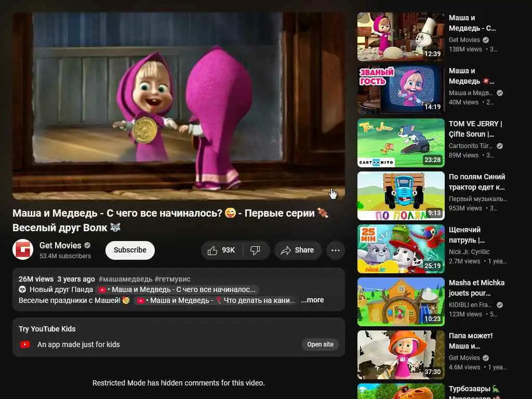Click the Папа может! Маша и title
The height and width of the screenshot is (399, 532).
pos(471,341)
